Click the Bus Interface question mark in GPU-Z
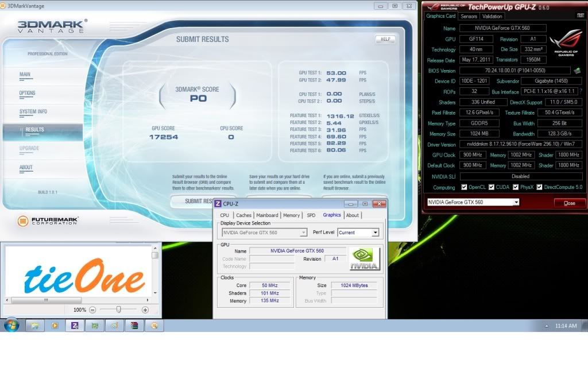588x383 pixels. point(581,91)
